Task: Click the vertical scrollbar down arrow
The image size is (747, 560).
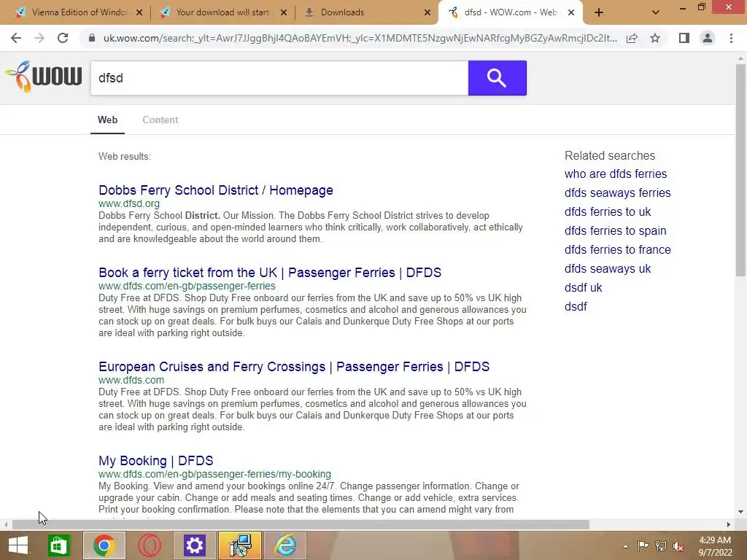Action: (740, 512)
